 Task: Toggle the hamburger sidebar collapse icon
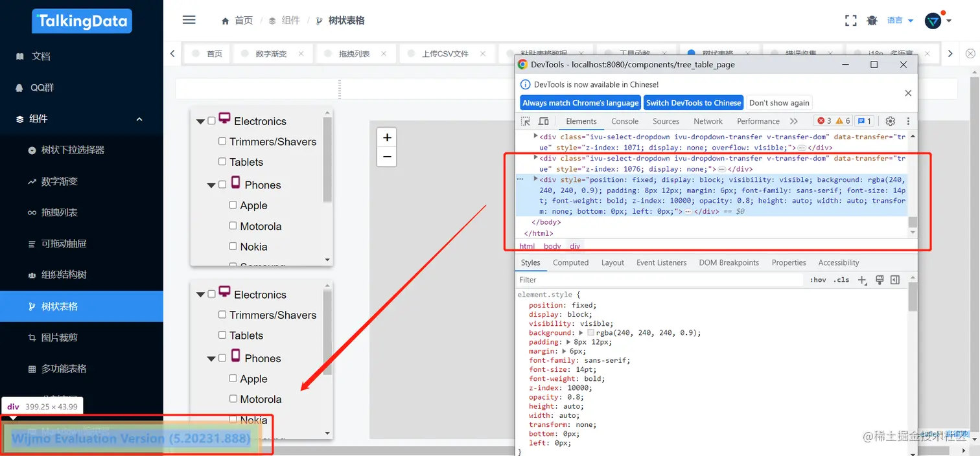coord(189,20)
